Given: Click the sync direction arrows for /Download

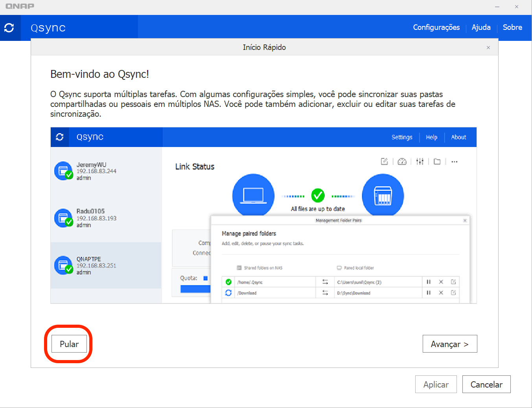Looking at the screenshot, I should [325, 292].
